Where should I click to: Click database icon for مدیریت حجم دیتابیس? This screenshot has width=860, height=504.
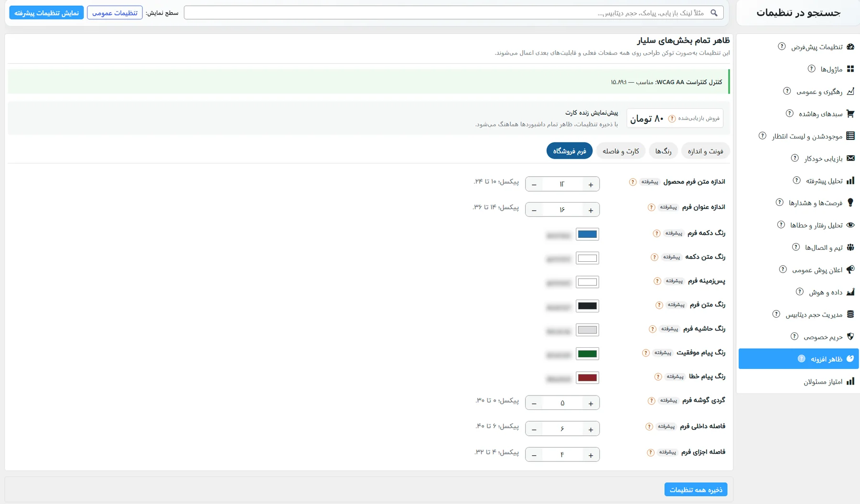[850, 314]
